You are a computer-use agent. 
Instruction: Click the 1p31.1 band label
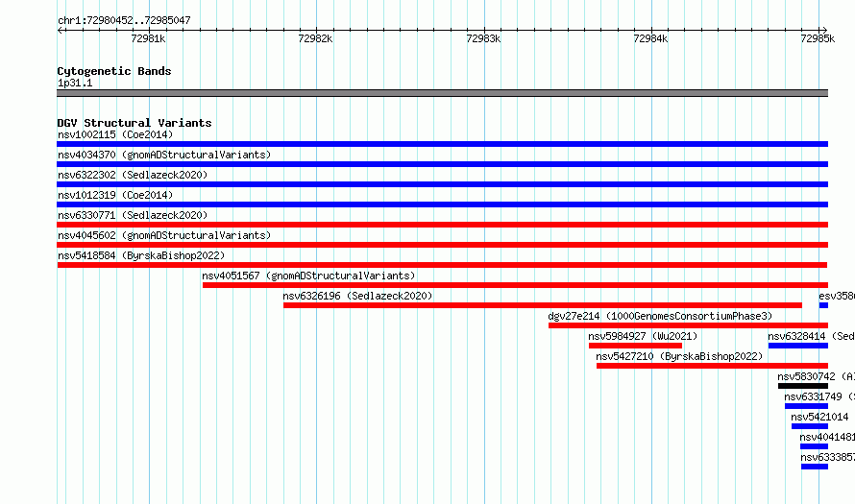tap(75, 83)
